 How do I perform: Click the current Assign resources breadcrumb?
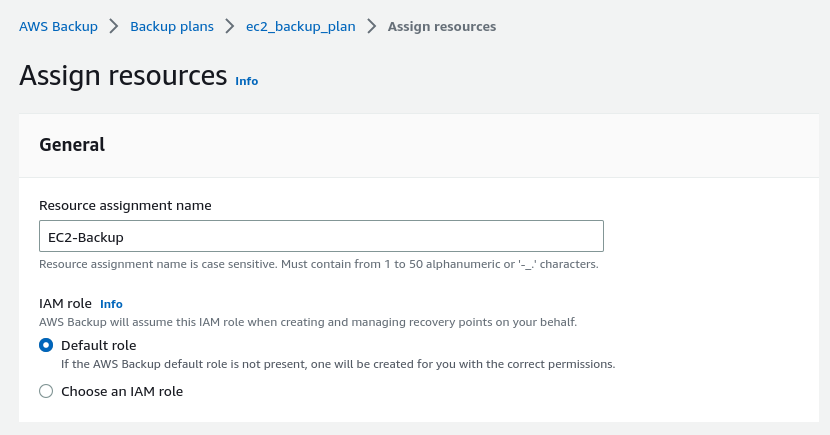pyautogui.click(x=442, y=26)
